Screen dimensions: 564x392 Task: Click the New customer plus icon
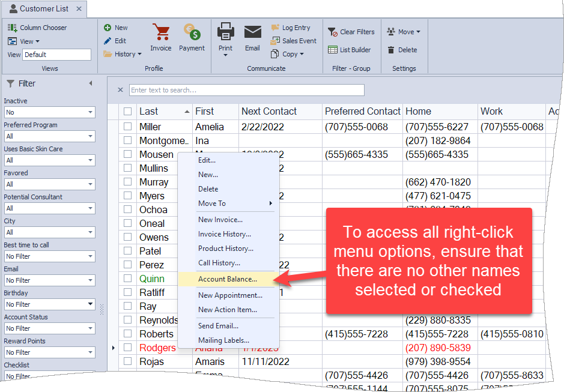tap(107, 28)
